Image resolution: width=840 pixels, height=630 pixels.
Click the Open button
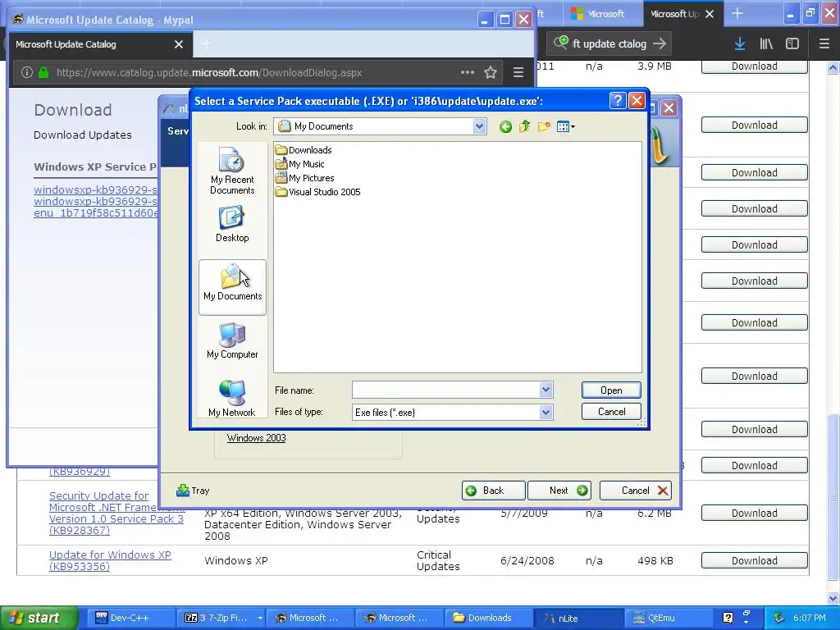[x=611, y=390]
